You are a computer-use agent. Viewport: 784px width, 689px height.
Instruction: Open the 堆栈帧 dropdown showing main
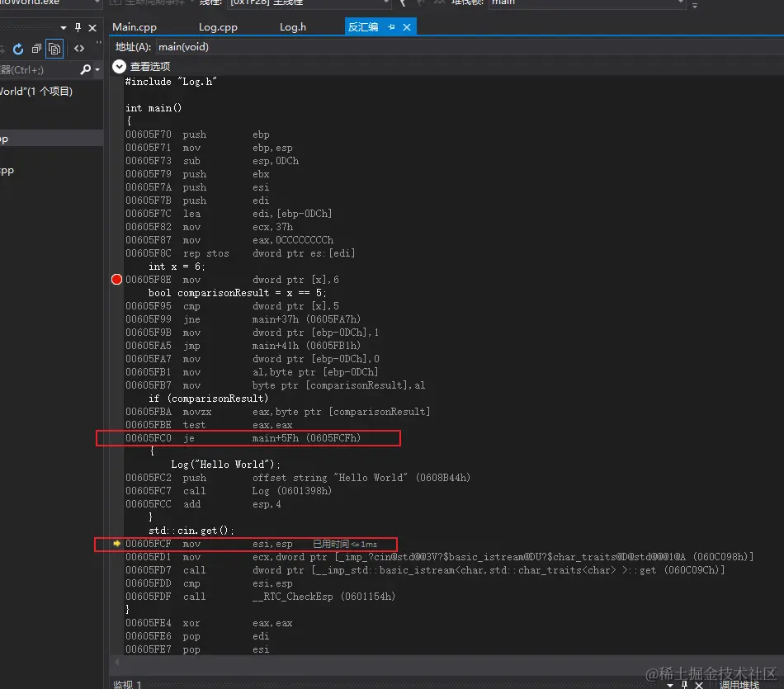click(588, 2)
